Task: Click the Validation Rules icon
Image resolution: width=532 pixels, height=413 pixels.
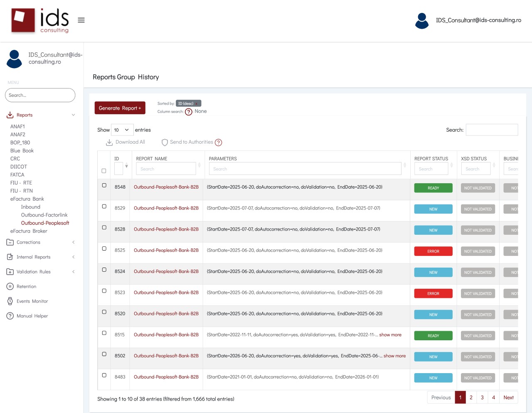Action: [10, 272]
